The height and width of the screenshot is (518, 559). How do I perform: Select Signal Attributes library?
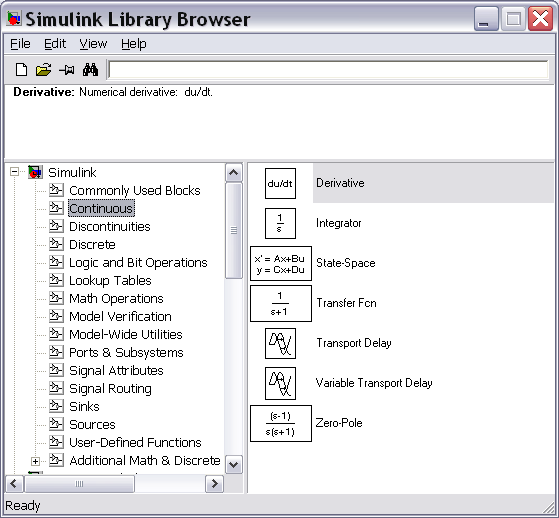pyautogui.click(x=116, y=370)
